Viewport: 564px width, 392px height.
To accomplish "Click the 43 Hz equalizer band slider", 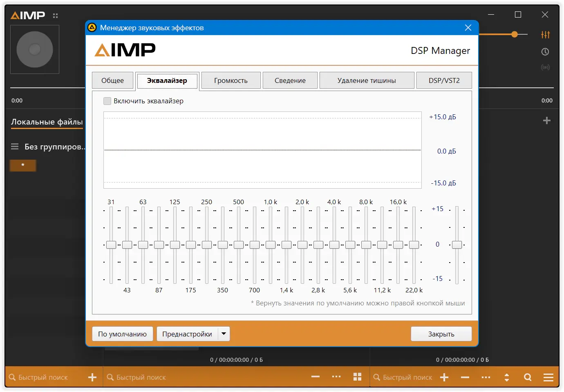I will pyautogui.click(x=127, y=245).
